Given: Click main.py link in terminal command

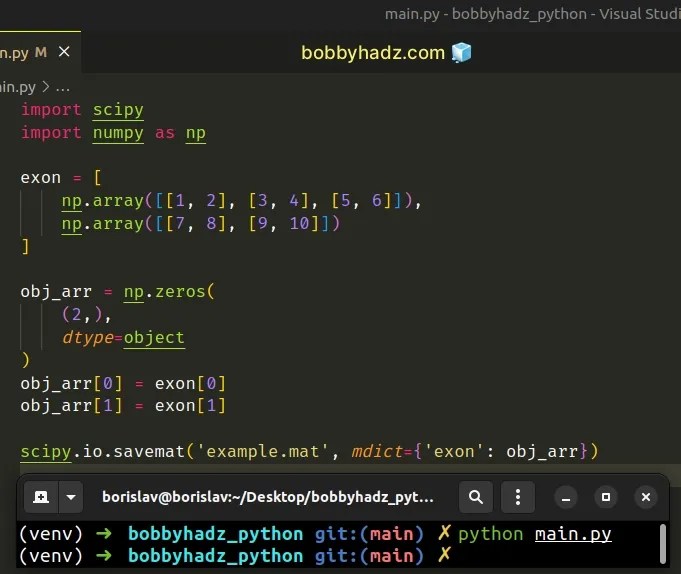Looking at the screenshot, I should pyautogui.click(x=573, y=534).
